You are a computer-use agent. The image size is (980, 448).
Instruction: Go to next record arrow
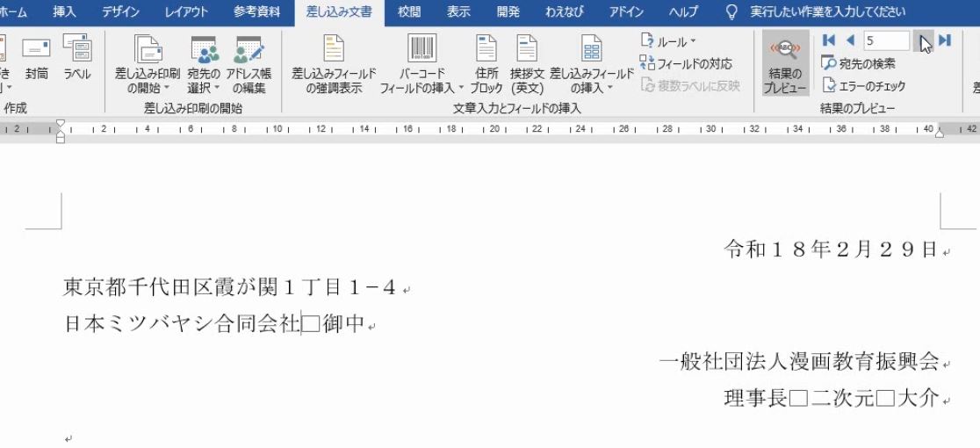(x=923, y=40)
